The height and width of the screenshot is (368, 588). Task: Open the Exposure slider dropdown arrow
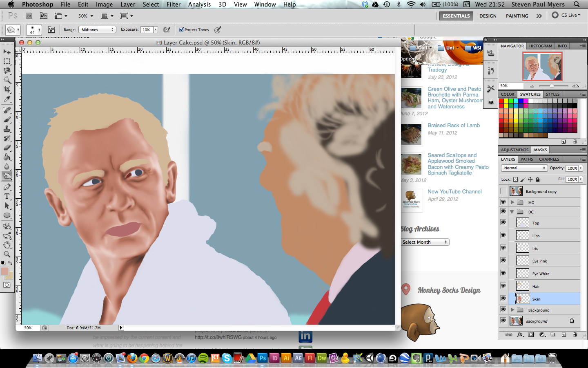[x=156, y=29]
